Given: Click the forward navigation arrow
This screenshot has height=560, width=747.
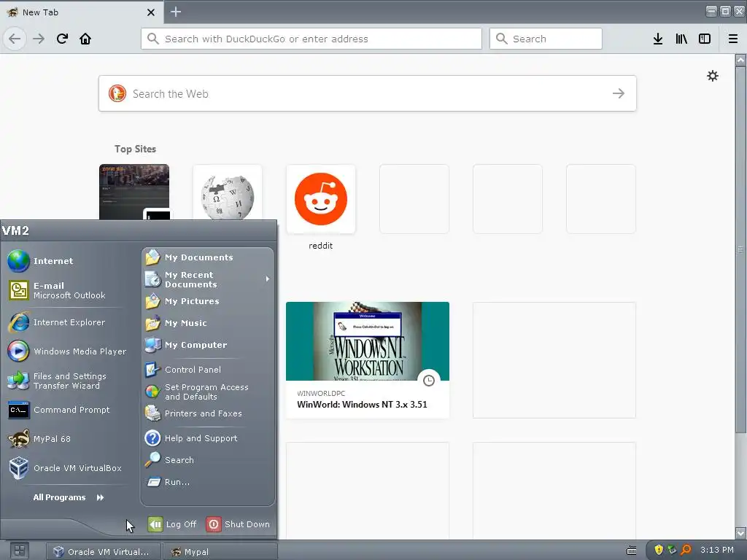Looking at the screenshot, I should coord(39,39).
